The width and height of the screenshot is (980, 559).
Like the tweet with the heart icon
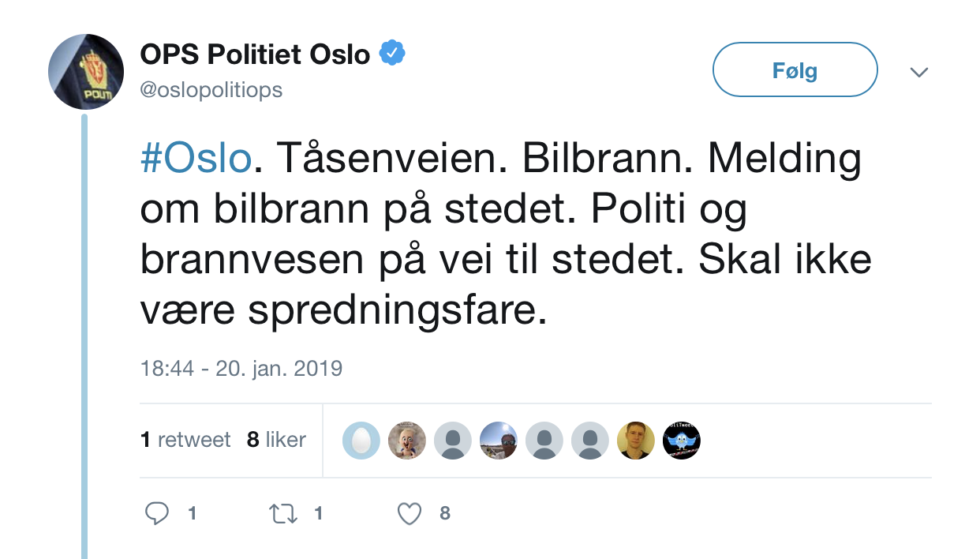409,514
